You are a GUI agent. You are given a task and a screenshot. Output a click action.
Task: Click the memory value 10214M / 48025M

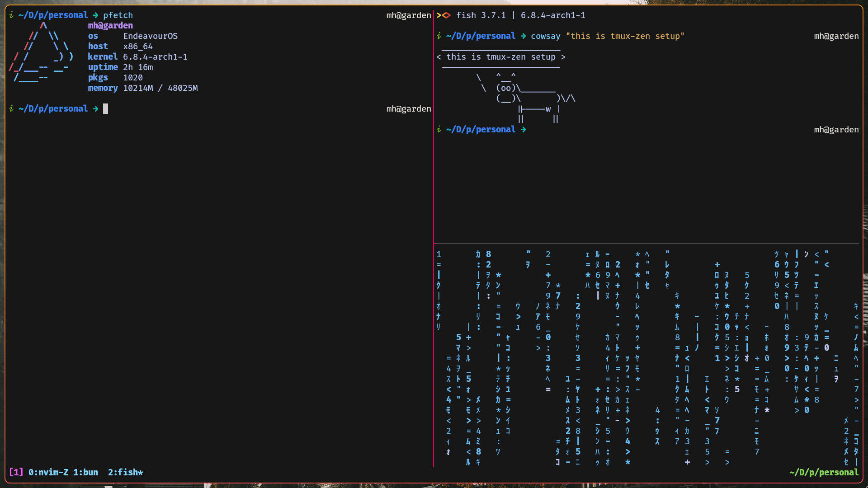160,88
